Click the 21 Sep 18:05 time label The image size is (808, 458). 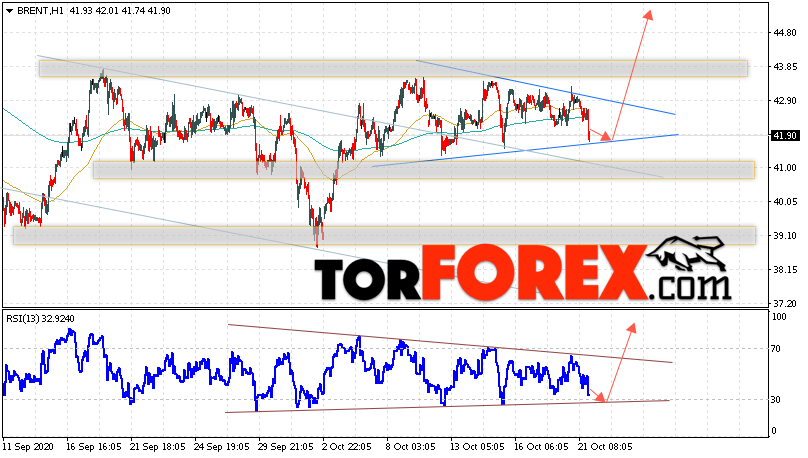pyautogui.click(x=158, y=447)
